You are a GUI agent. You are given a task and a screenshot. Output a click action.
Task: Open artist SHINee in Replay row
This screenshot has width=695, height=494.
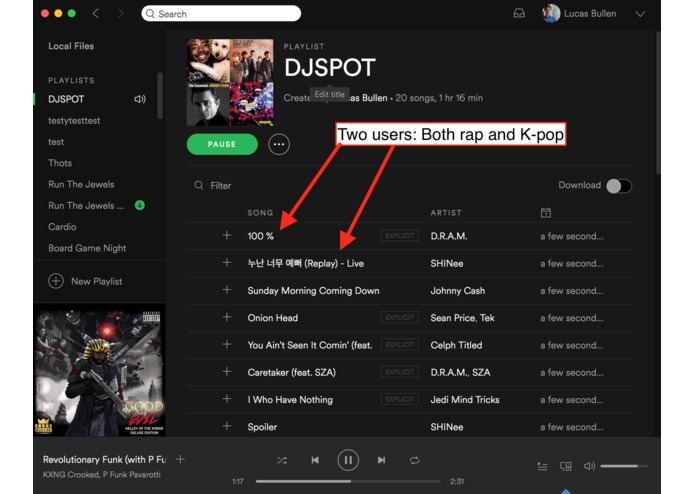pyautogui.click(x=447, y=264)
